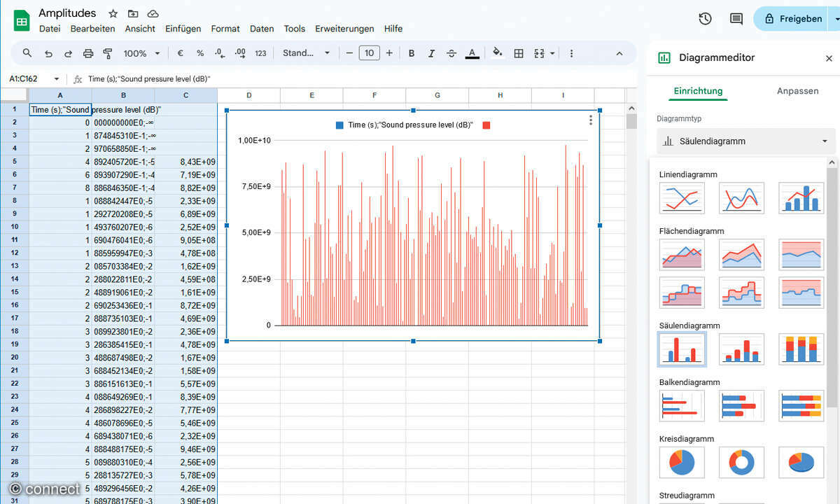Select the first Balkendiagramm bar chart thumbnail
The image size is (840, 504).
coord(682,406)
